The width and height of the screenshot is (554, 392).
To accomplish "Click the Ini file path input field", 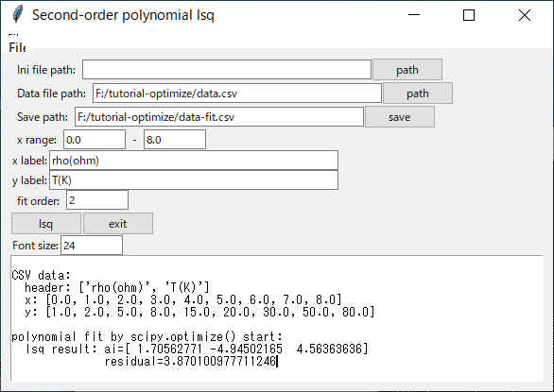I will coord(227,70).
